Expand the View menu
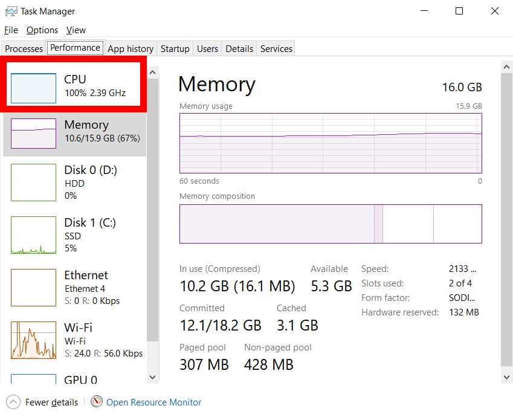Image resolution: width=513 pixels, height=420 pixels. tap(76, 30)
